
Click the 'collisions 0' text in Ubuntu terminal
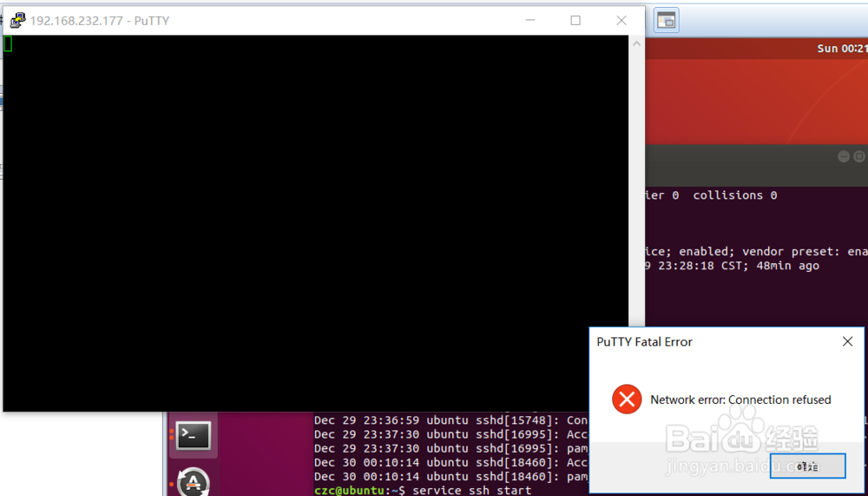pyautogui.click(x=735, y=195)
